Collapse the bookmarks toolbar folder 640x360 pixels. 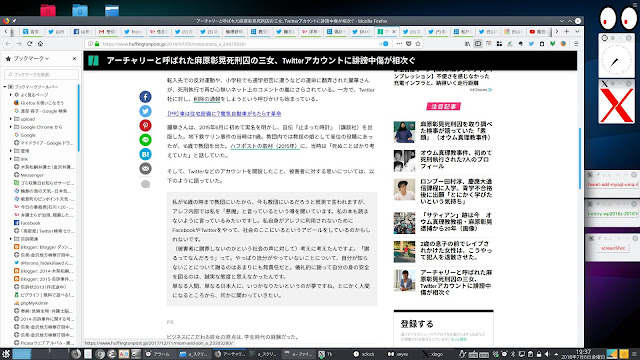(x=5, y=87)
